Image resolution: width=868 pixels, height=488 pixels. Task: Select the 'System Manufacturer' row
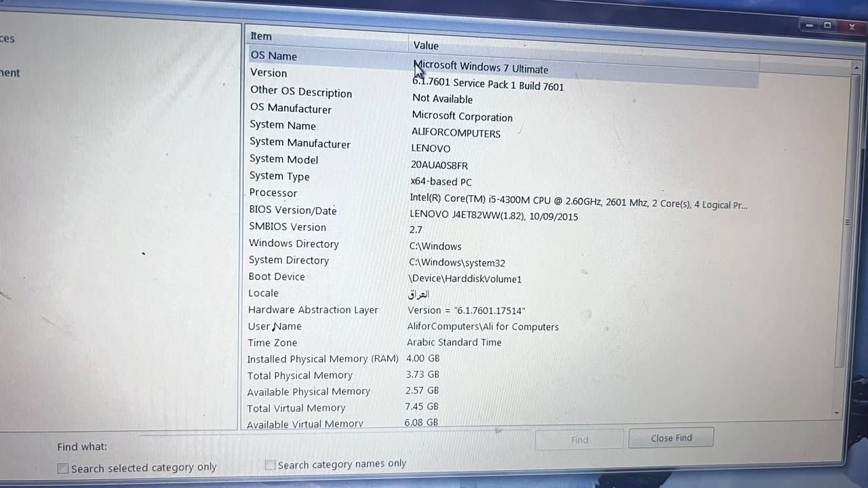pyautogui.click(x=300, y=143)
